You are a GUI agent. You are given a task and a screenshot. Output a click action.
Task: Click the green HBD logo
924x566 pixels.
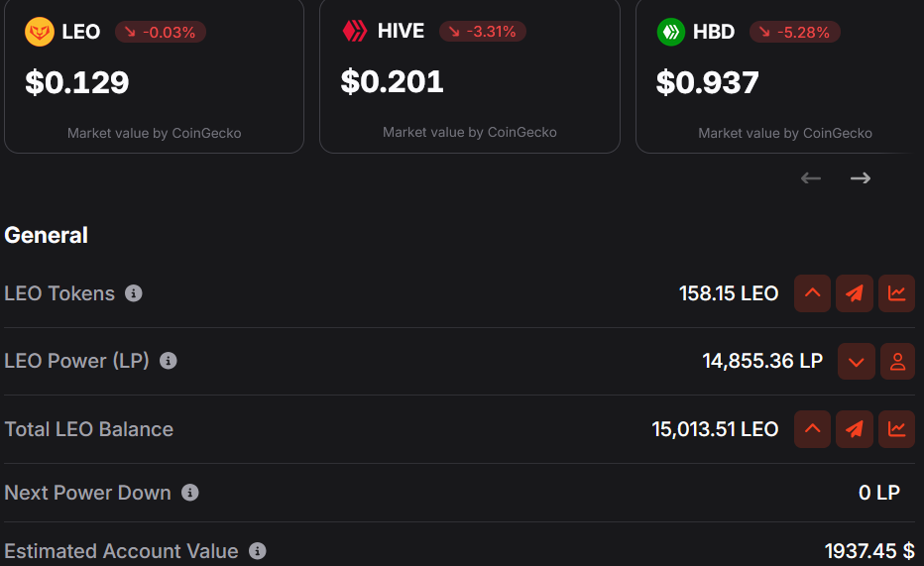[670, 32]
